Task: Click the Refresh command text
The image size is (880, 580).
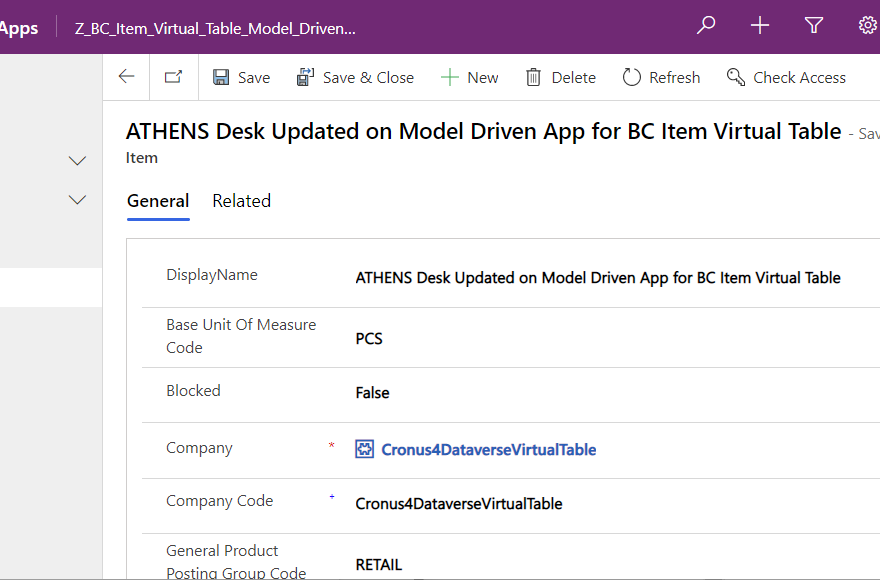Action: click(675, 77)
